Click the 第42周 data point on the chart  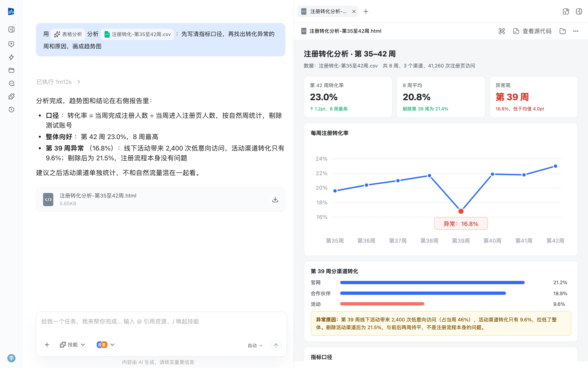pos(555,166)
